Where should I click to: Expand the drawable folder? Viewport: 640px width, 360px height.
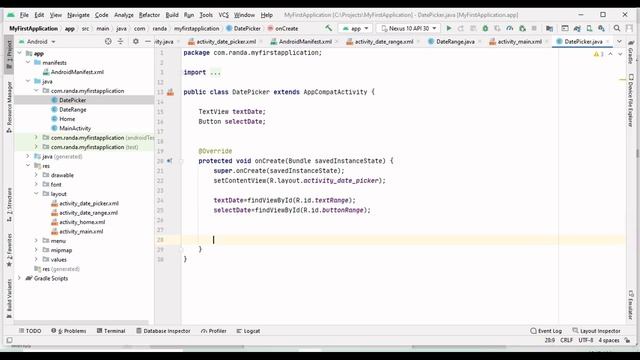click(x=36, y=175)
